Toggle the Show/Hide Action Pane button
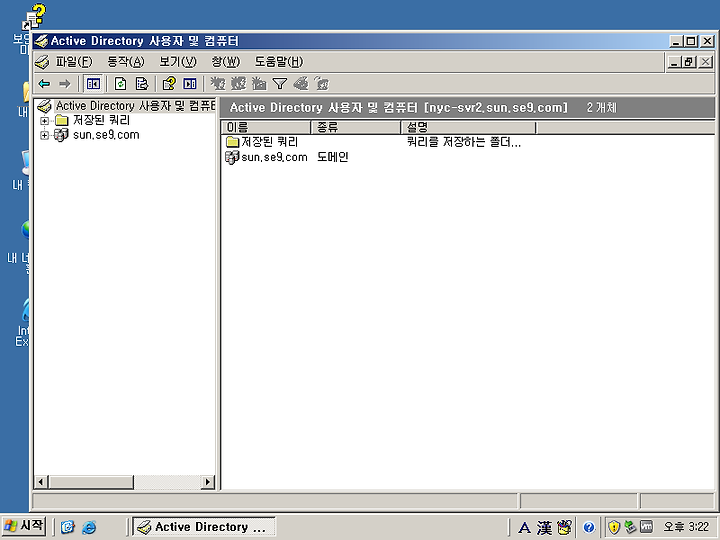The height and width of the screenshot is (540, 720). pos(190,84)
